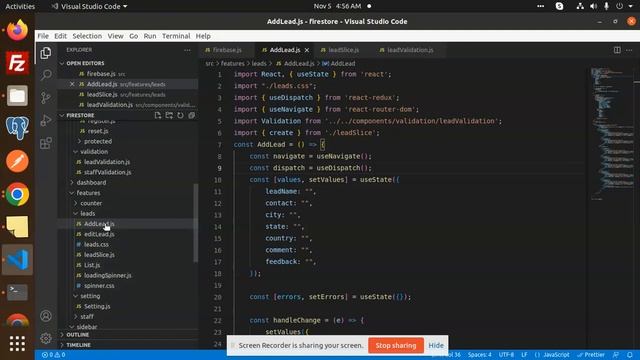Collapse the validation folder

[94, 151]
